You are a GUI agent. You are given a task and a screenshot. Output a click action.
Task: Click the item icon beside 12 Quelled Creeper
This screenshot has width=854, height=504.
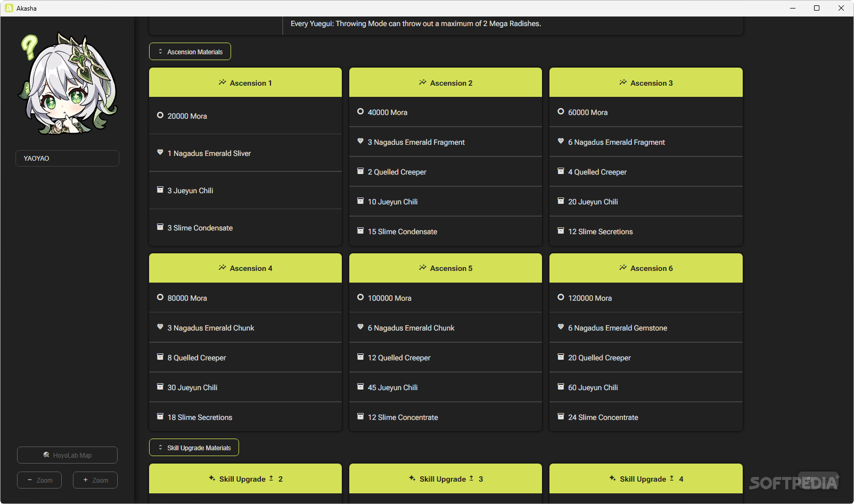(x=360, y=357)
